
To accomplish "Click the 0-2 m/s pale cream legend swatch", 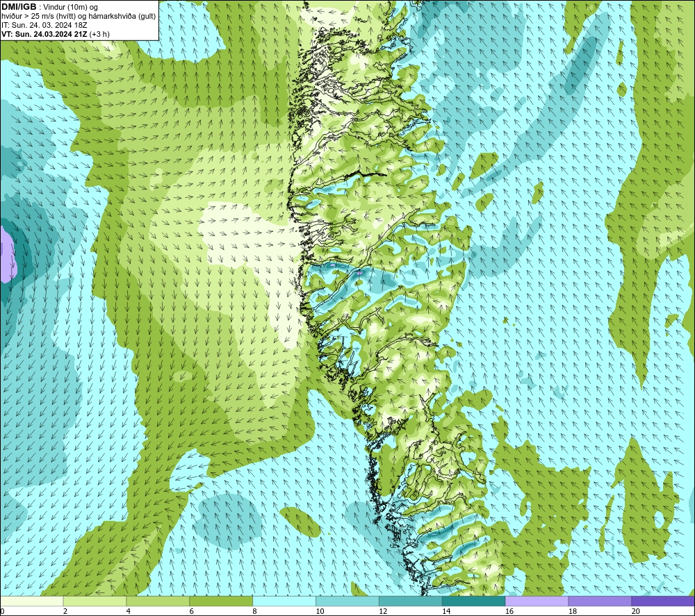I will pos(32,601).
